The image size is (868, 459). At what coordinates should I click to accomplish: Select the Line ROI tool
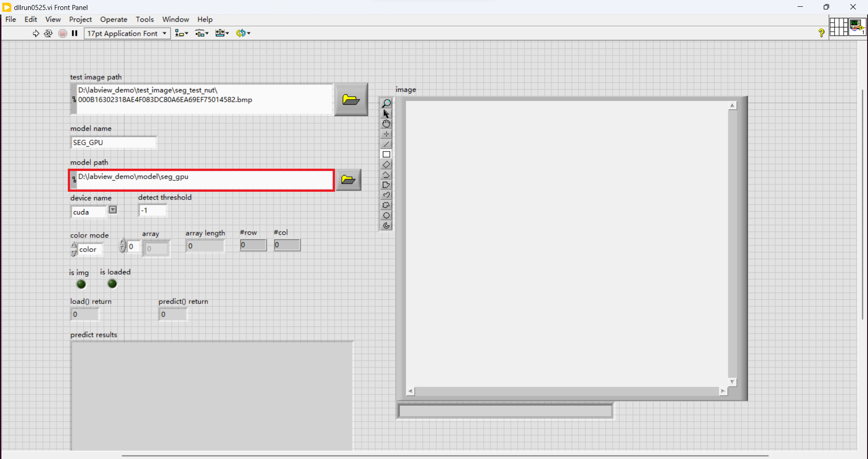[x=386, y=144]
